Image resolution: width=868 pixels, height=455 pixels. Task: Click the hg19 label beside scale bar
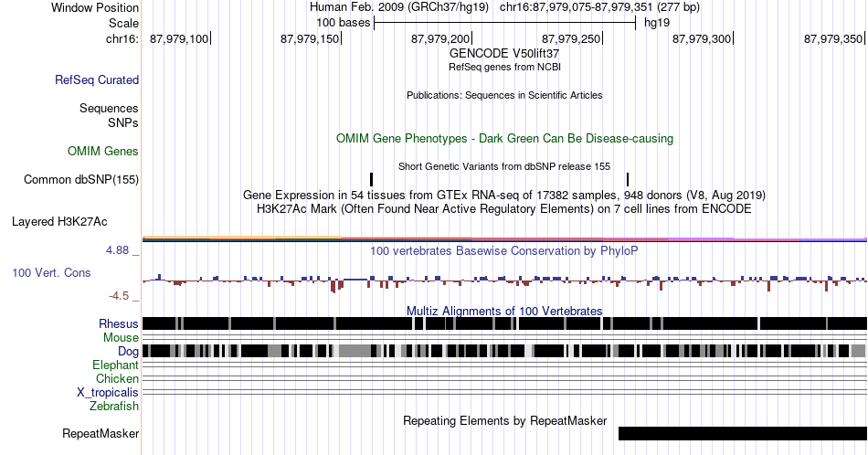click(x=657, y=23)
